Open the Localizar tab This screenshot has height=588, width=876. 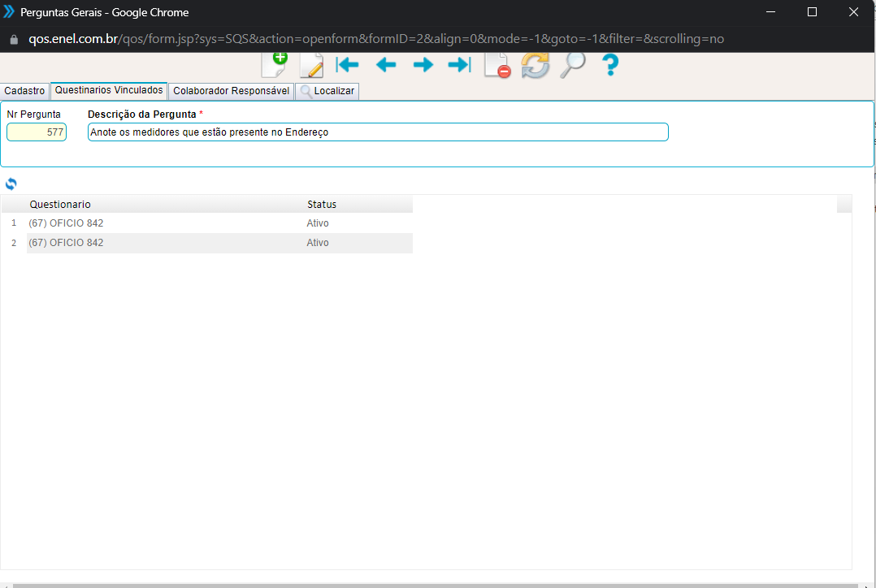click(327, 91)
